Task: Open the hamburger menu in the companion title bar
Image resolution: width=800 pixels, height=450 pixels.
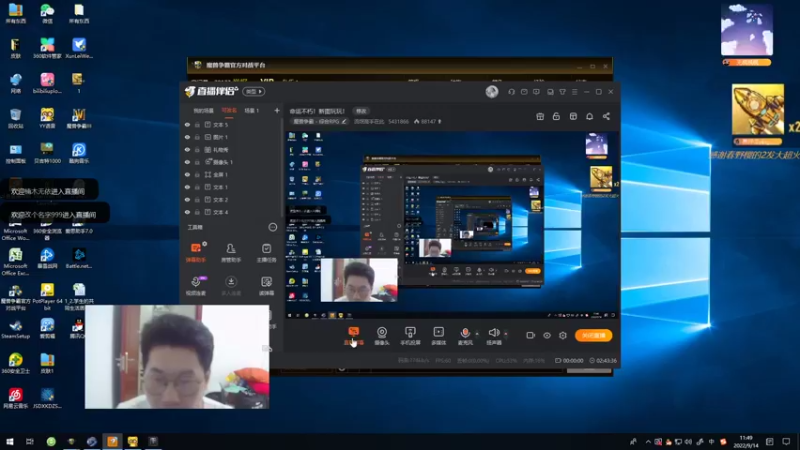Action: [574, 92]
